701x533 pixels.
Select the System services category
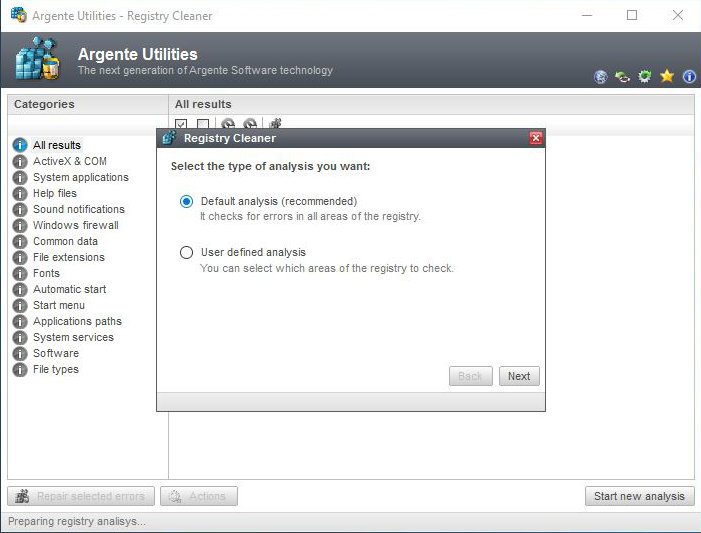coord(73,337)
